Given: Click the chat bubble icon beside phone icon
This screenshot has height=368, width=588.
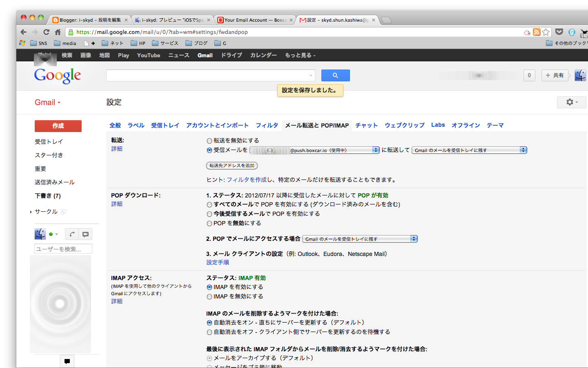Looking at the screenshot, I should click(x=85, y=234).
